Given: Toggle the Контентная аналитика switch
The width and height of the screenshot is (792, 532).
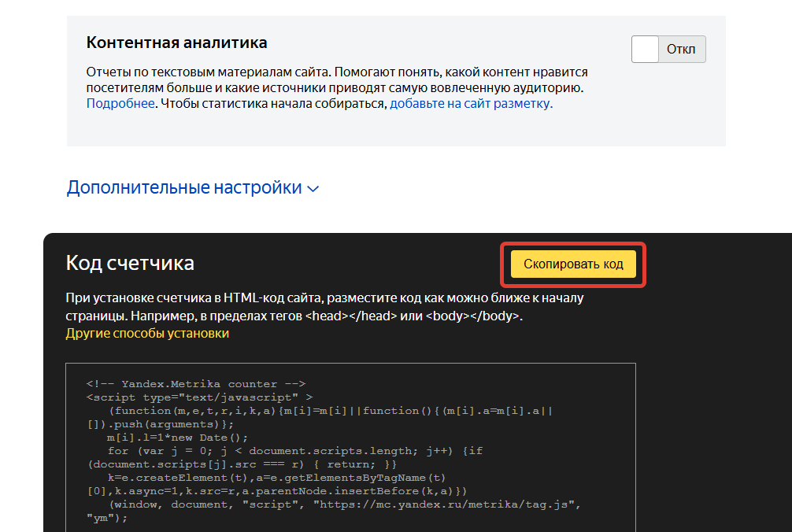Looking at the screenshot, I should tap(668, 49).
